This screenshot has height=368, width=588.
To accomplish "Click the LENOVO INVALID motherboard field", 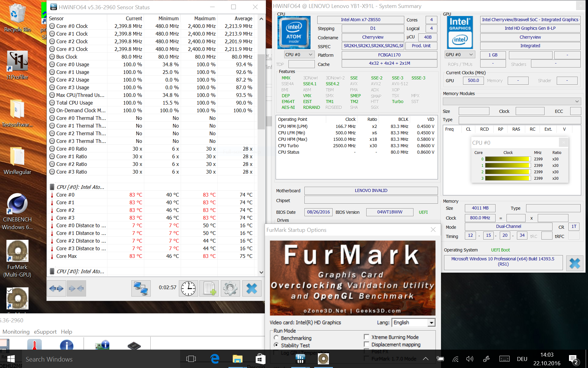I will (x=371, y=190).
